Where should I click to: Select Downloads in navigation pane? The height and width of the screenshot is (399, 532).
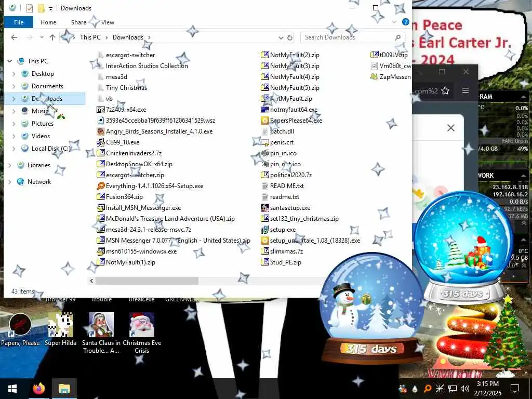tap(45, 99)
